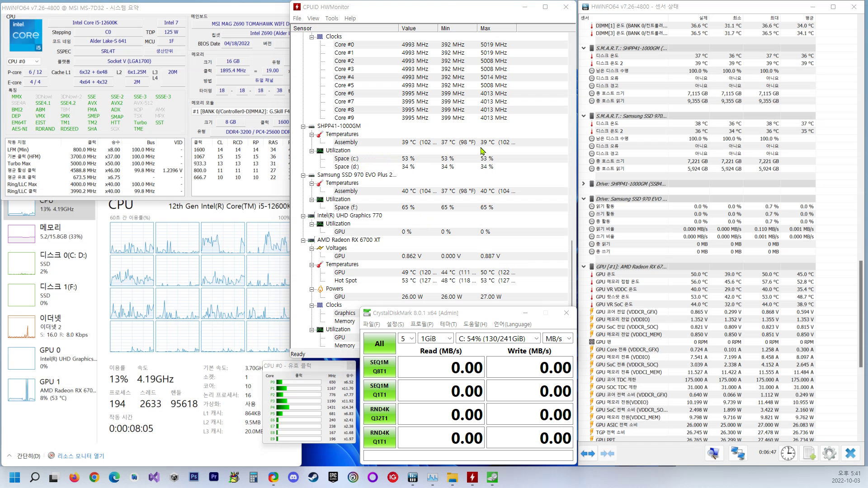Screen dimensions: 868x488
Task: Click the network computers icon in HWiNFO
Action: tap(738, 453)
